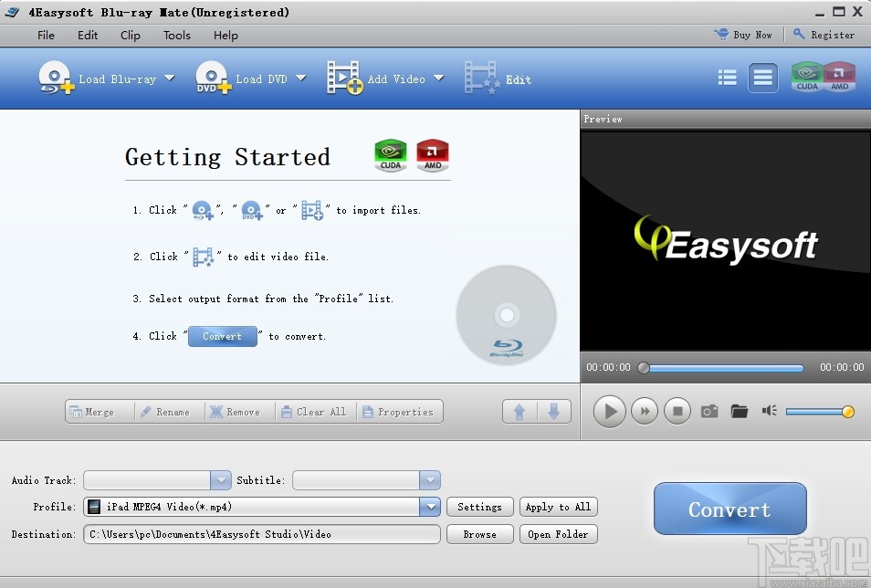This screenshot has width=871, height=588.
Task: Open the Add Video tool
Action: [x=343, y=78]
